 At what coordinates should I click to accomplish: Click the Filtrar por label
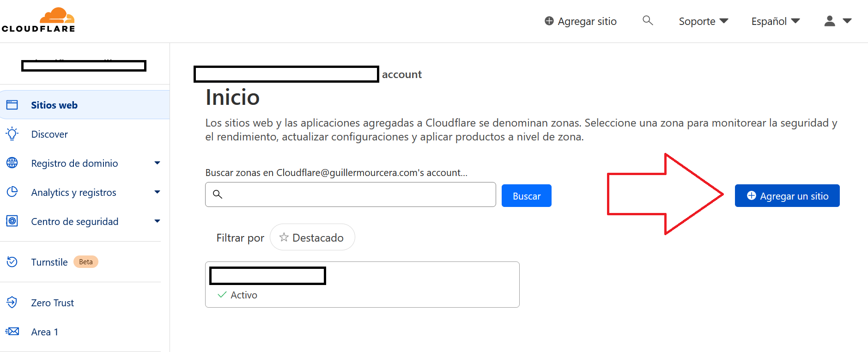[x=240, y=237]
